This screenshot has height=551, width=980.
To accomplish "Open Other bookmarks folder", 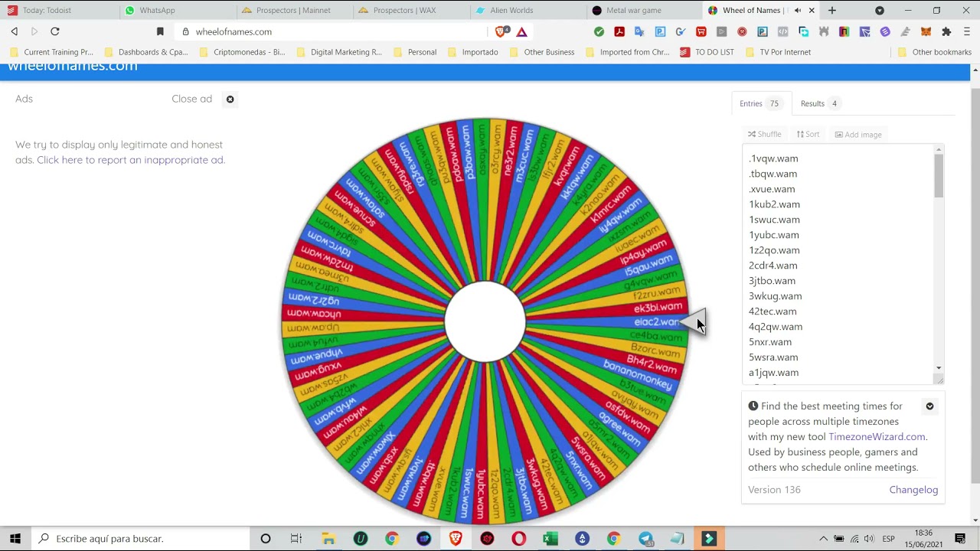I will 934,52.
